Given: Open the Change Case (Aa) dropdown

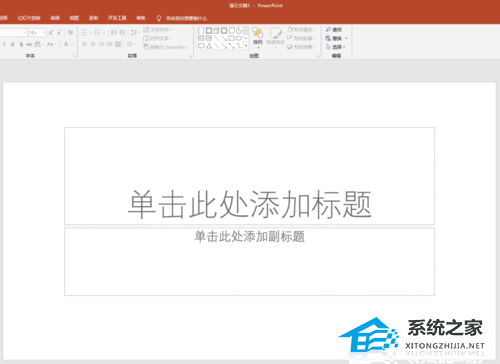Looking at the screenshot, I should [52, 44].
